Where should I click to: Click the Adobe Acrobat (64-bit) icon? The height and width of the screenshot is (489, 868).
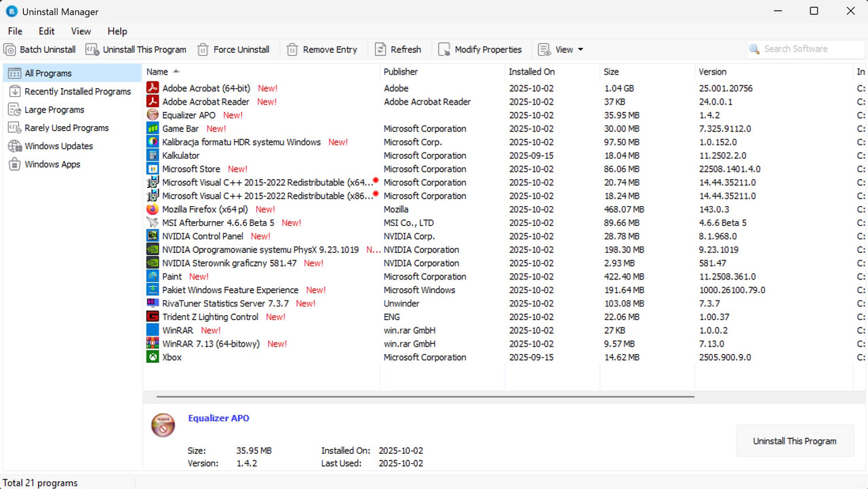click(152, 88)
